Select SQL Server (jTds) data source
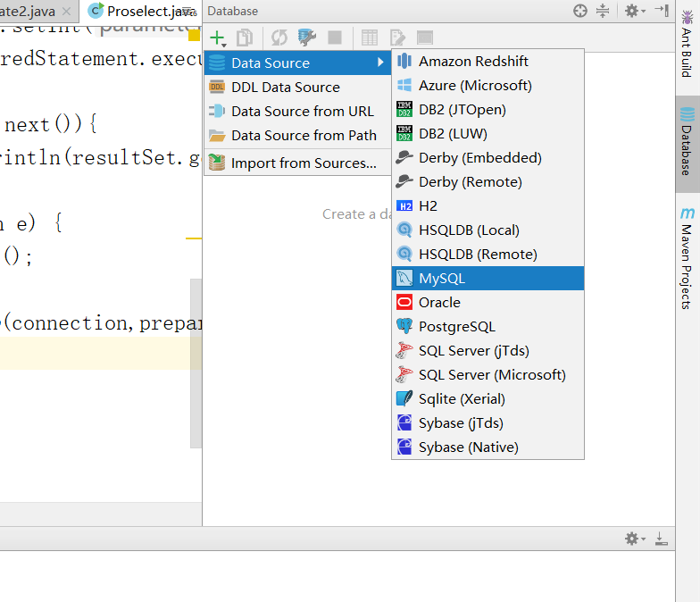The image size is (700, 602). [487, 350]
